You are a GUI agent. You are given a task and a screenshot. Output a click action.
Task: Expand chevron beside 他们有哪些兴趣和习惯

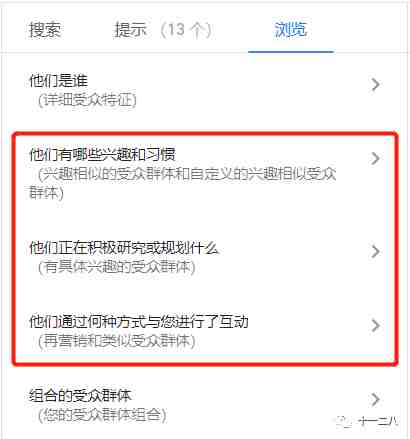click(x=375, y=158)
